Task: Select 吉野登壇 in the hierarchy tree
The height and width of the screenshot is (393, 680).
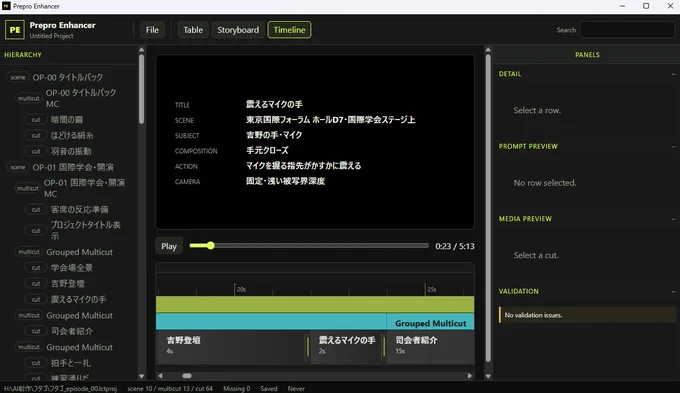Action: 67,284
